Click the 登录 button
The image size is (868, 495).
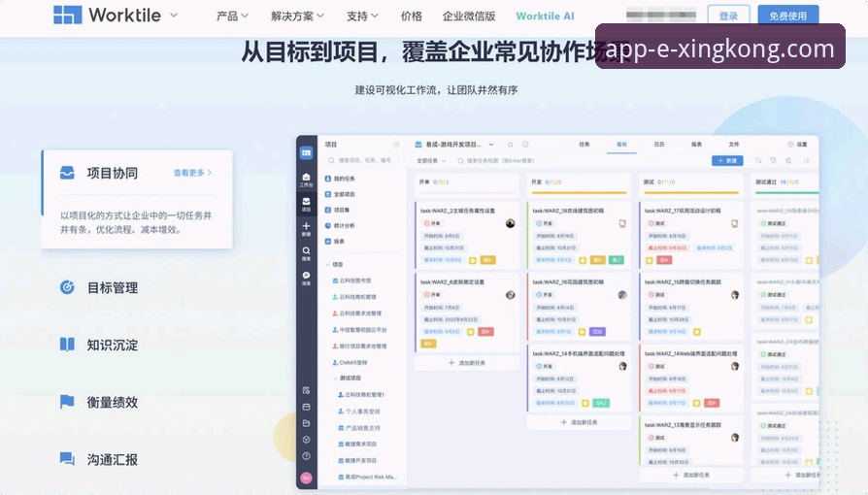point(728,16)
